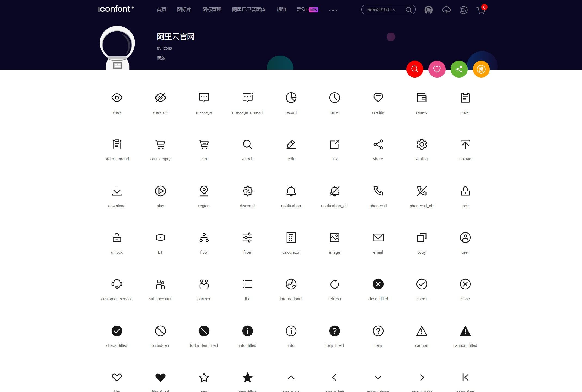This screenshot has height=392, width=582.
Task: Click the refresh circular arrow icon
Action: pyautogui.click(x=334, y=284)
